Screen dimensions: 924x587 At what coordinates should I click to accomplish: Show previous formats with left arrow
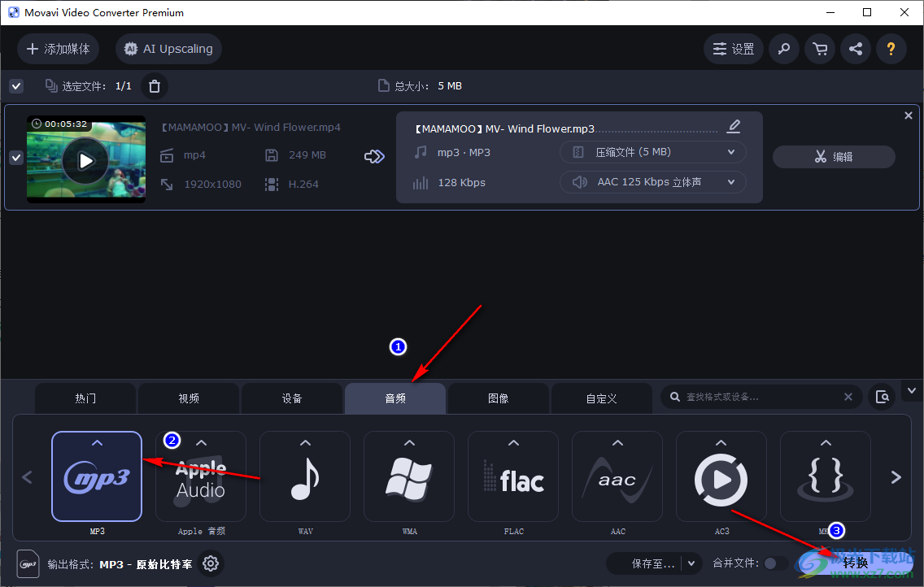pos(27,476)
